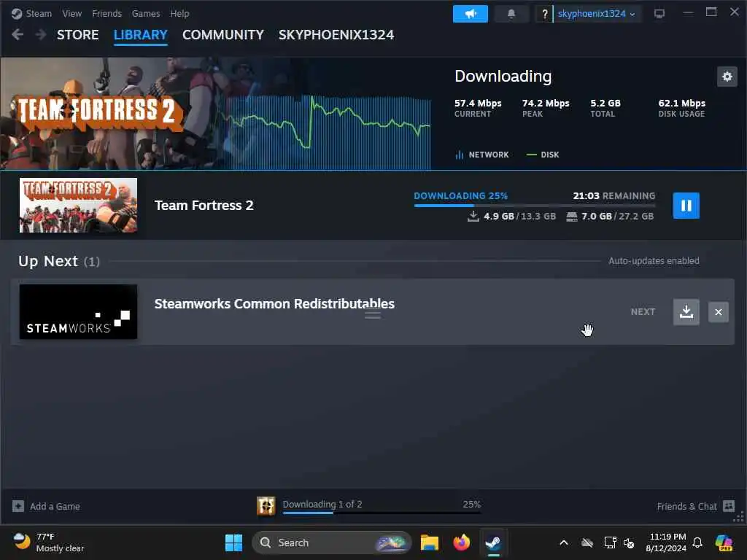Viewport: 747px width, 560px height.
Task: Click the volume muted tray icon
Action: click(x=629, y=542)
